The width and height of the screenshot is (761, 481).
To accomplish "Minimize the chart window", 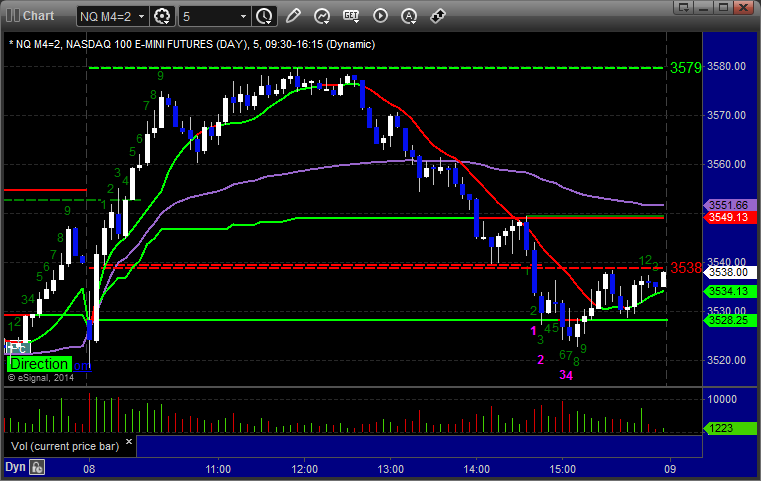I will (704, 7).
